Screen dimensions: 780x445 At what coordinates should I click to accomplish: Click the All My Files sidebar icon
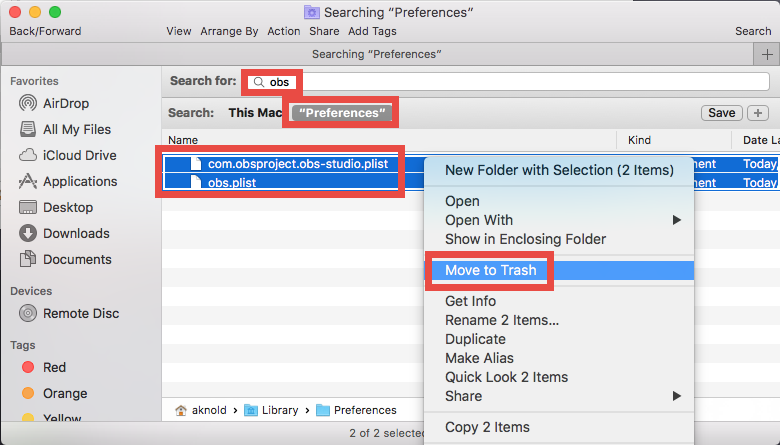coord(27,129)
